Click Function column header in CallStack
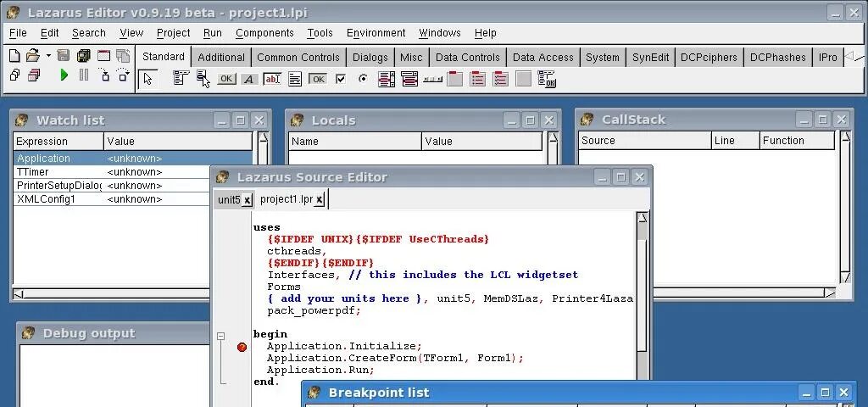This screenshot has width=868, height=407. tap(797, 141)
